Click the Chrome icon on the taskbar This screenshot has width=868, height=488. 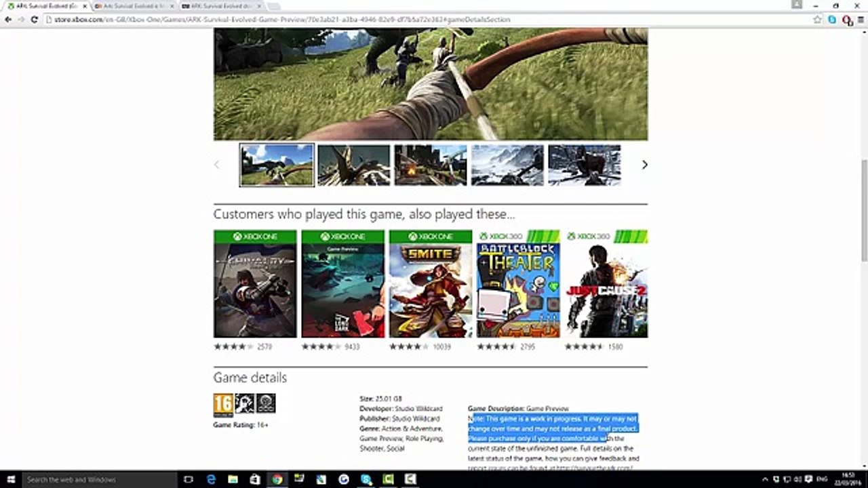click(x=277, y=479)
